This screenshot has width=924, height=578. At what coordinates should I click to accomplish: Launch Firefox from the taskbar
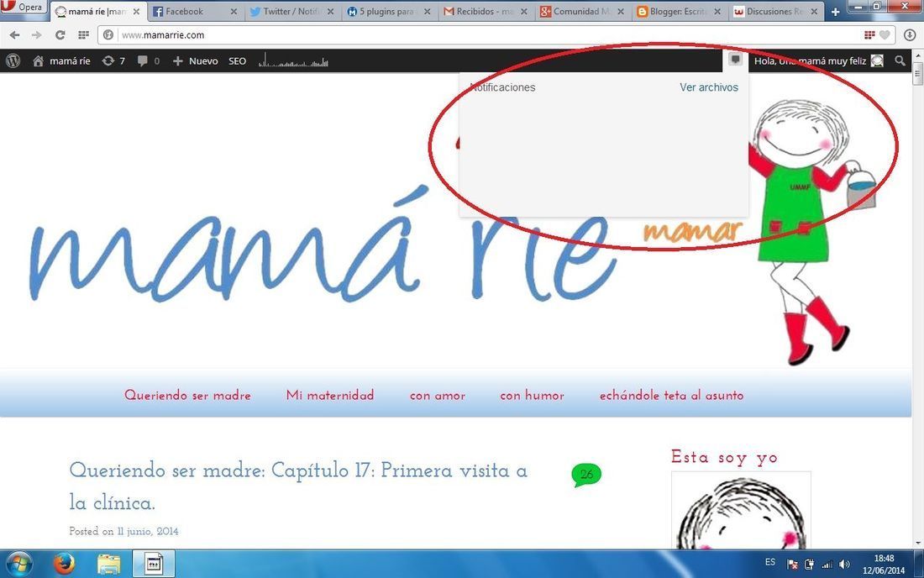(x=64, y=564)
